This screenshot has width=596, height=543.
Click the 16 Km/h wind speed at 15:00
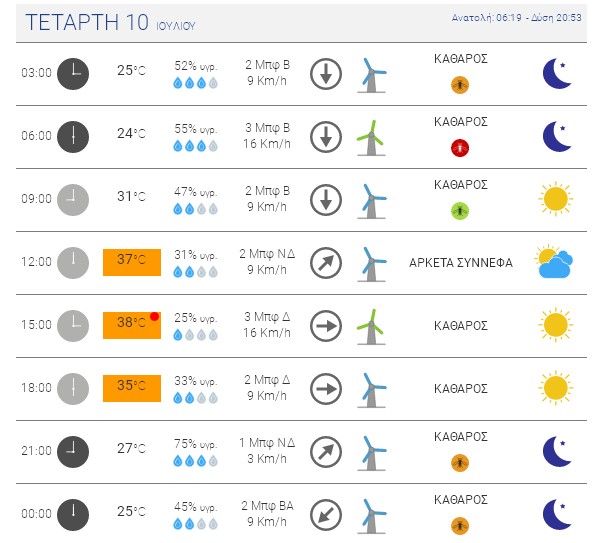(267, 332)
